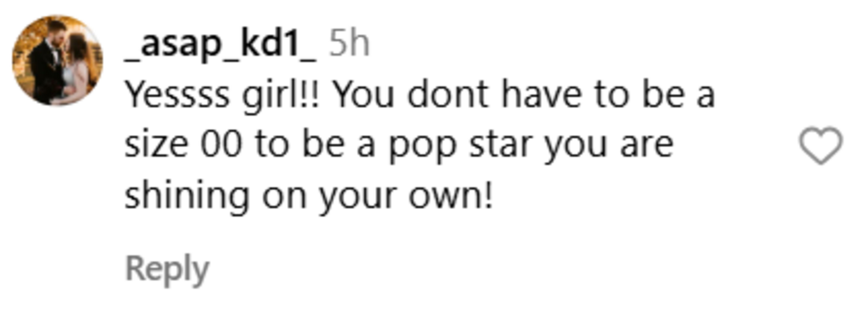Viewport: 868px width, 309px height.
Task: Click the commenter's round profile picture
Action: tap(57, 60)
